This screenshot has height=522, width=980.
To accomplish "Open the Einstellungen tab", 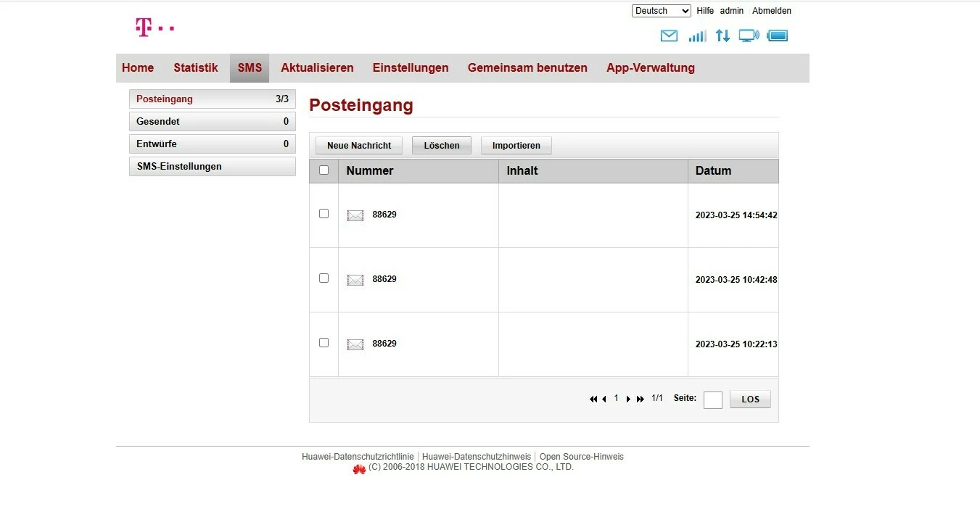I will 411,68.
